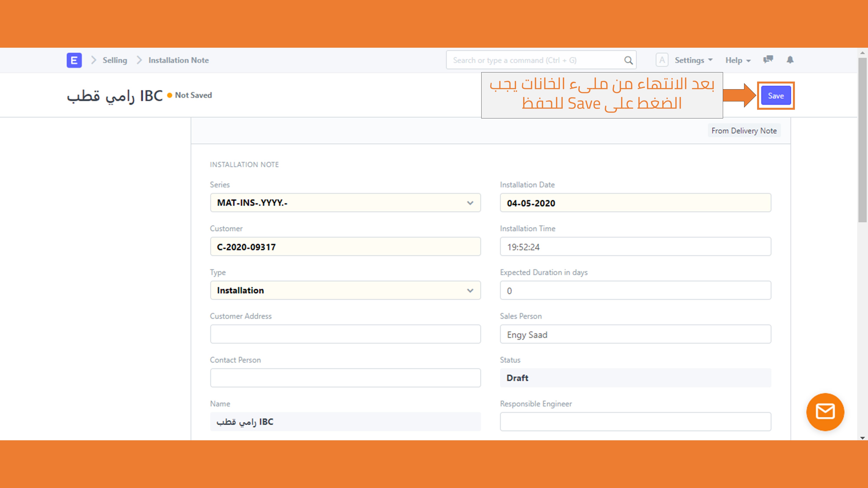Click the Customer Address field

pyautogui.click(x=345, y=334)
